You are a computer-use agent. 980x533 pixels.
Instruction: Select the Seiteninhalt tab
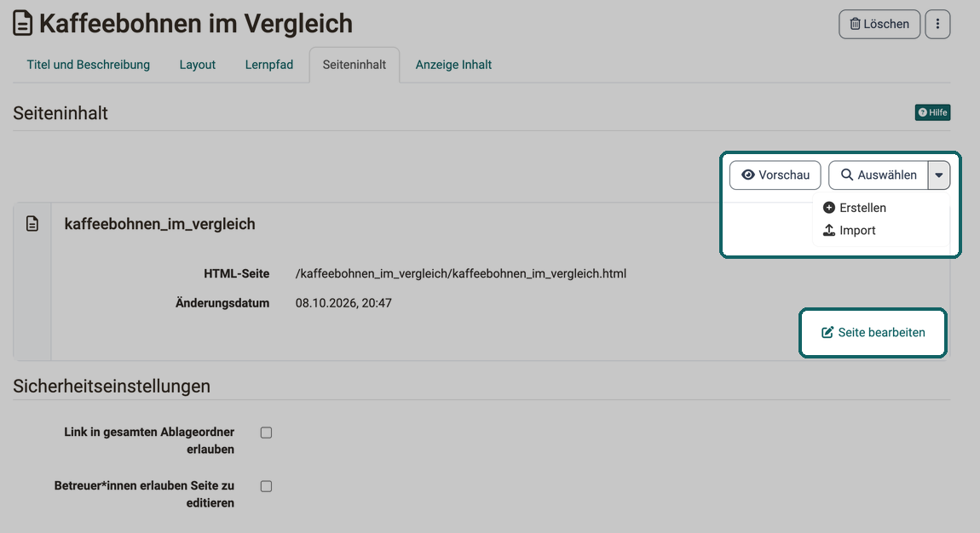coord(355,65)
